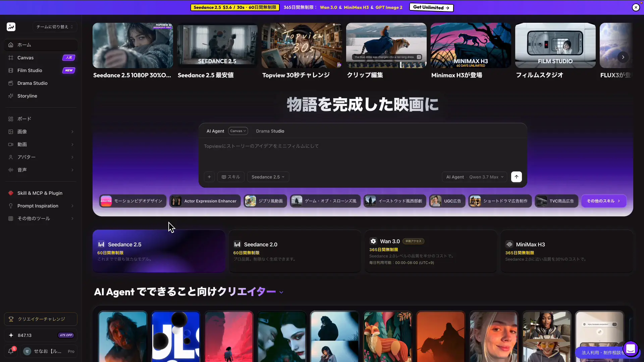
Task: Click the Drama Studio sidebar icon
Action: pos(11,83)
